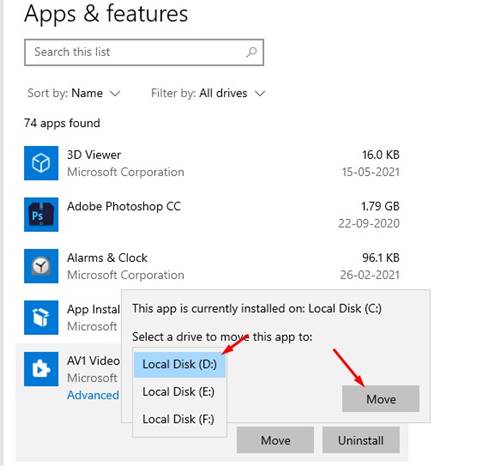Click the Select a drive to move label
Viewport: 500px width, 466px height.
click(x=222, y=337)
